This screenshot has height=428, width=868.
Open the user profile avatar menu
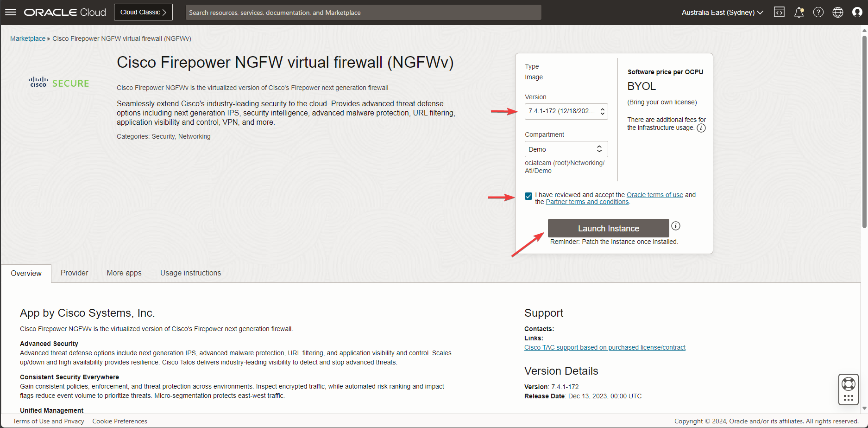(857, 13)
